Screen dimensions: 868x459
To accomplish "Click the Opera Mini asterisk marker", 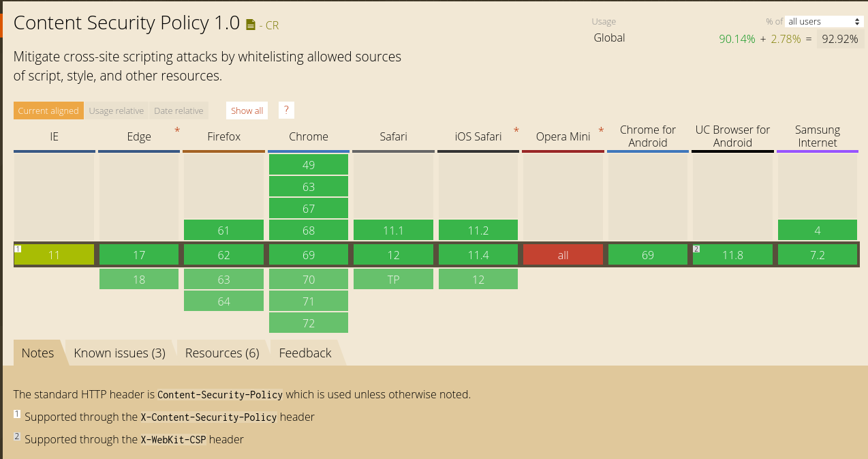I will 601,130.
